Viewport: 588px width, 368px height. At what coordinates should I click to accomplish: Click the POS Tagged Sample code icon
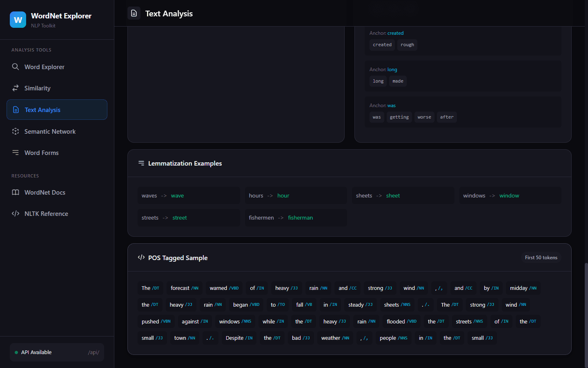click(x=141, y=258)
